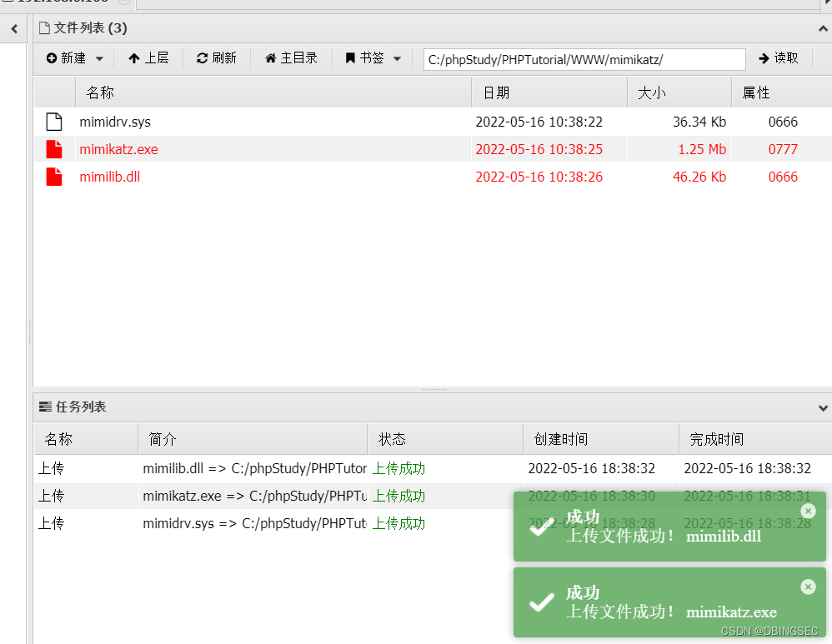Select the mimikatz.exe upload task description
Screen dimensions: 832x644
pyautogui.click(x=255, y=496)
